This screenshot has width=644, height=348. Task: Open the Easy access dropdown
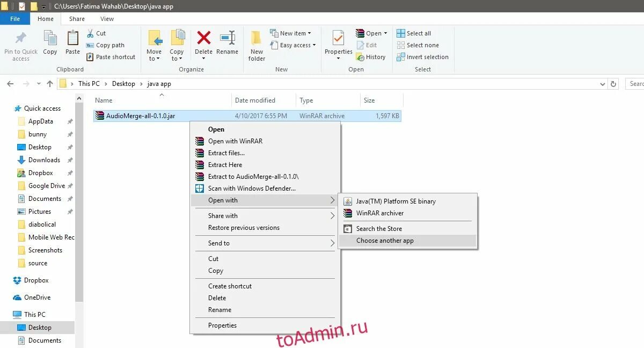(x=292, y=45)
